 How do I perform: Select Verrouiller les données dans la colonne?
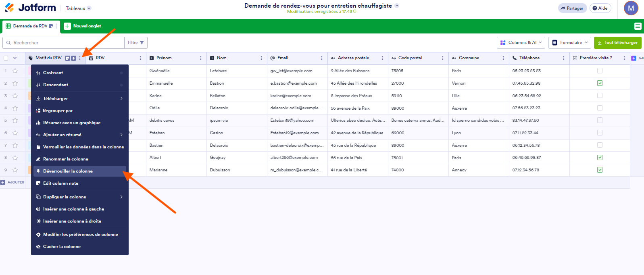pyautogui.click(x=80, y=147)
